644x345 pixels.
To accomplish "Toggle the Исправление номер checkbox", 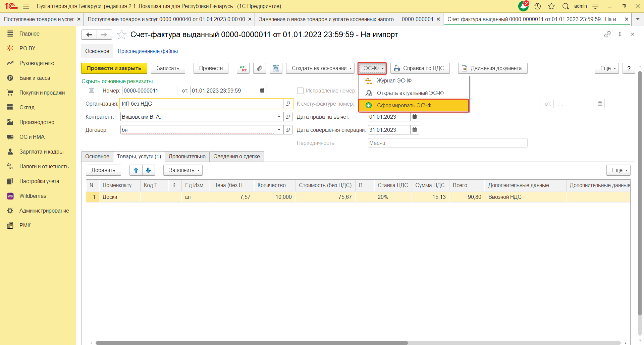I will click(x=300, y=91).
